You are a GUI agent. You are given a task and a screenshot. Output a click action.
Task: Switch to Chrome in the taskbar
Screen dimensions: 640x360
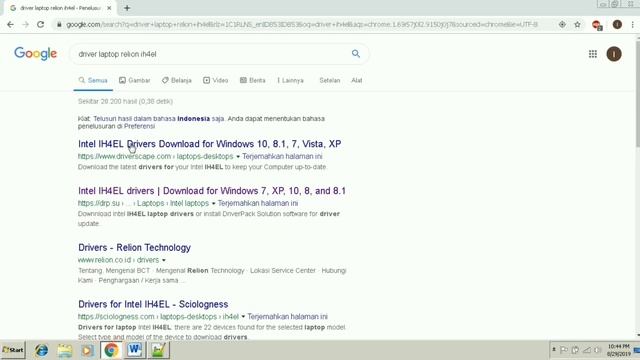(x=111, y=350)
